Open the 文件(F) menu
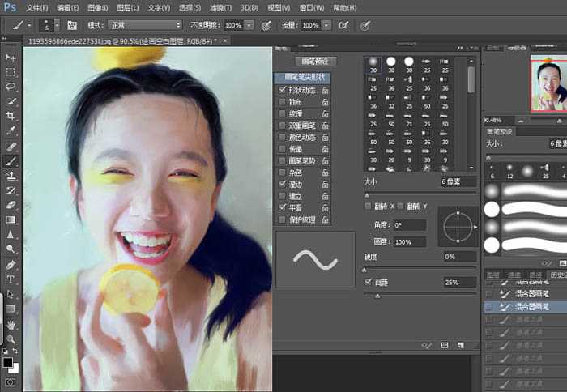The height and width of the screenshot is (392, 567). (x=36, y=7)
